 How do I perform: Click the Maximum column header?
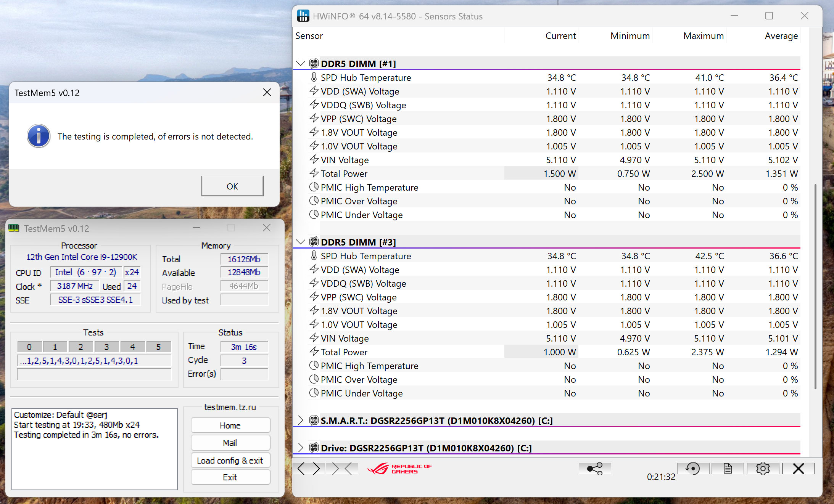[703, 36]
